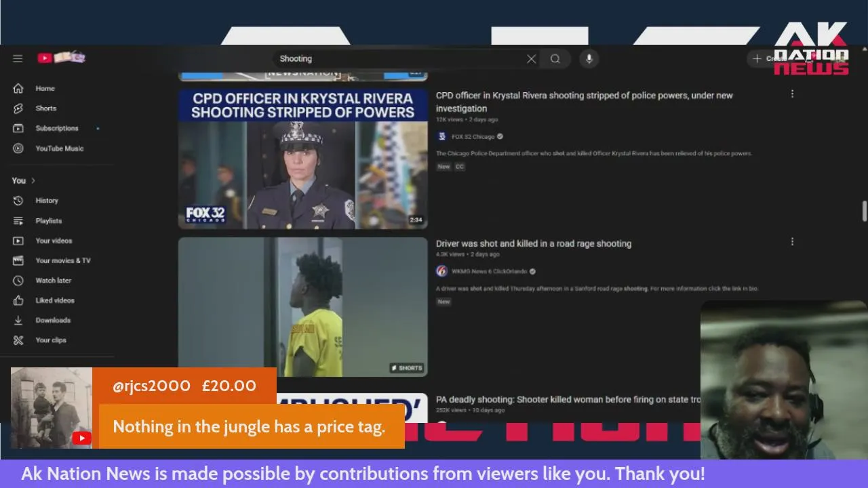Click the Liked videos thumbs-up icon
Image resolution: width=868 pixels, height=488 pixels.
(18, 300)
